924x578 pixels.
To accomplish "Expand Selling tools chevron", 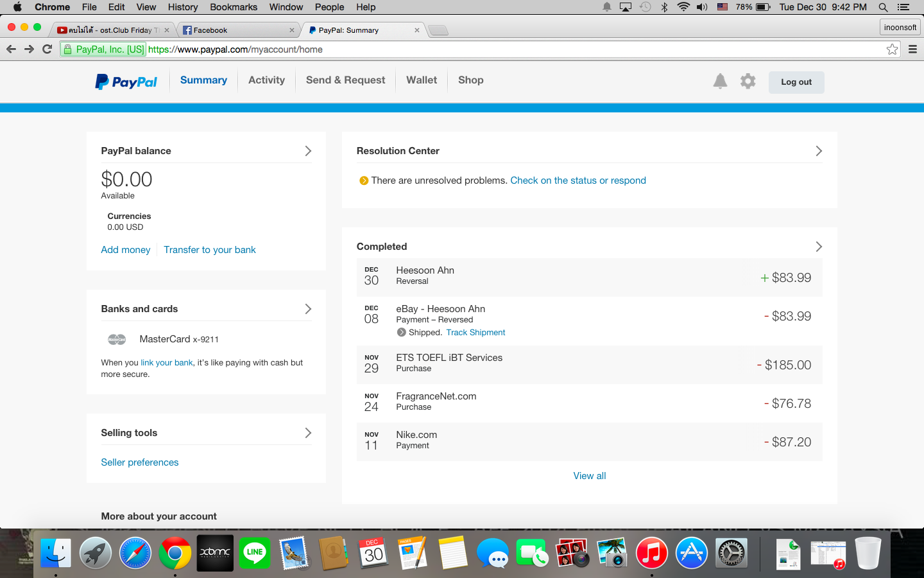I will tap(308, 433).
